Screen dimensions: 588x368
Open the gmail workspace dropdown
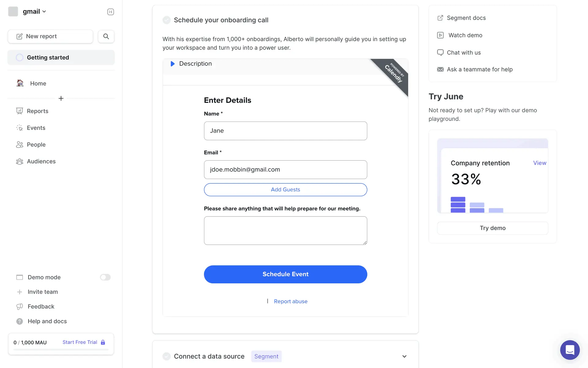pos(34,12)
